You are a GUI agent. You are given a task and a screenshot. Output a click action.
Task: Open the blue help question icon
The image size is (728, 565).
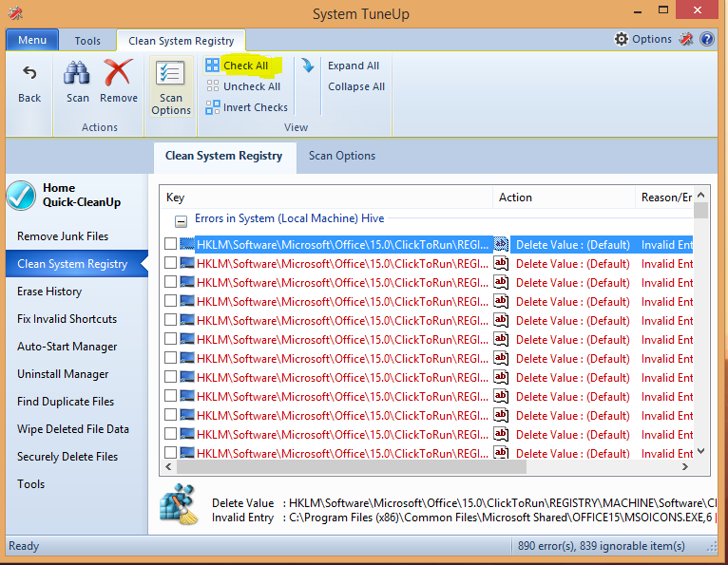707,39
